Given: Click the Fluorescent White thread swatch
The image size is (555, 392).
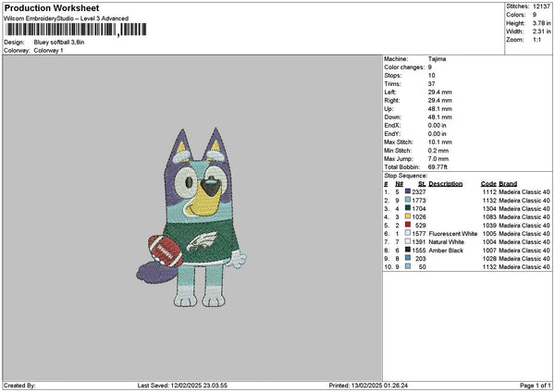Looking at the screenshot, I should pos(408,233).
